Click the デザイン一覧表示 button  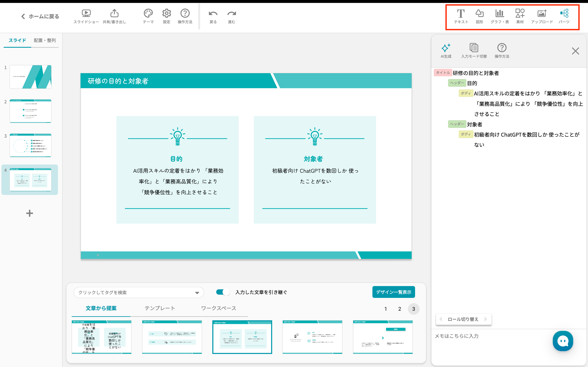pyautogui.click(x=393, y=292)
